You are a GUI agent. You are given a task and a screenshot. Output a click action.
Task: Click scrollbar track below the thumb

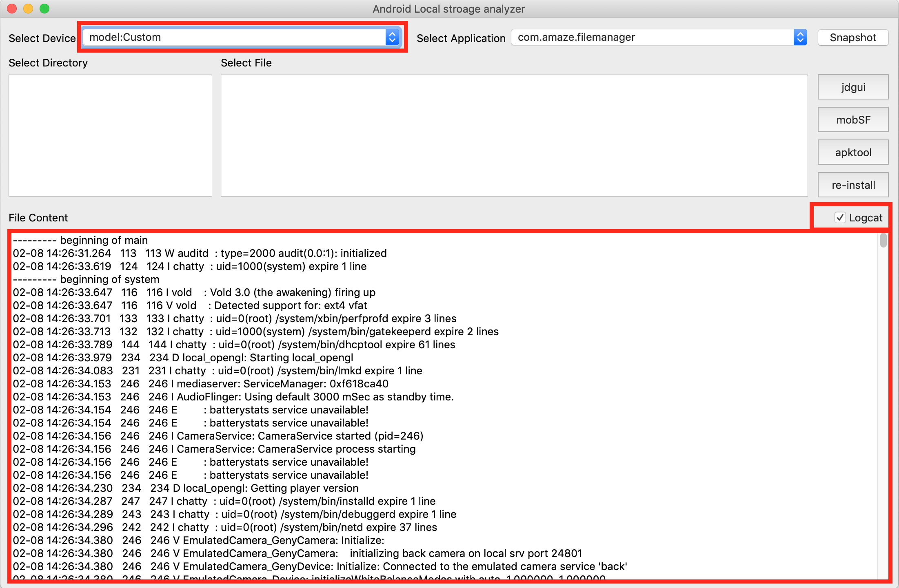(883, 408)
